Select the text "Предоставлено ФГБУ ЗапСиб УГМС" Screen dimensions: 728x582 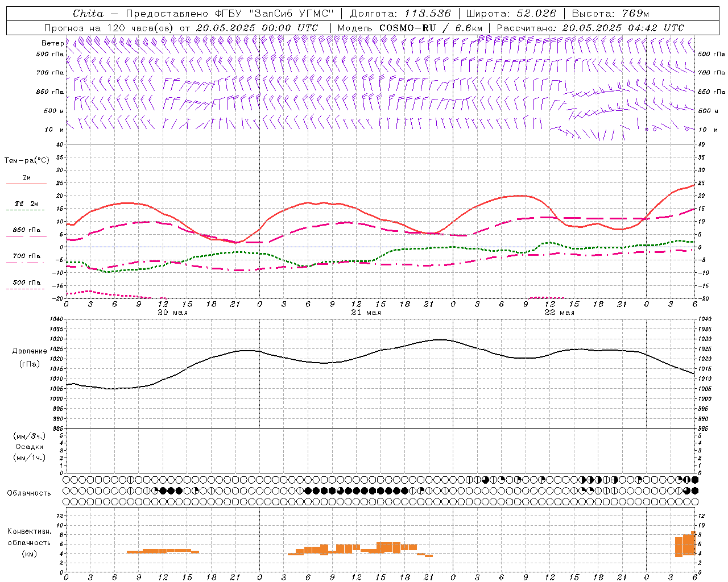pos(230,13)
